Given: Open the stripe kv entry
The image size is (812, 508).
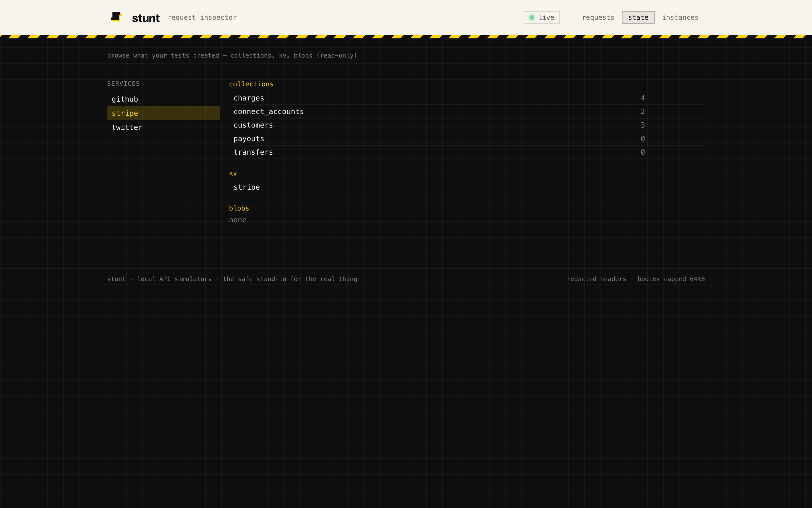Looking at the screenshot, I should [x=467, y=187].
